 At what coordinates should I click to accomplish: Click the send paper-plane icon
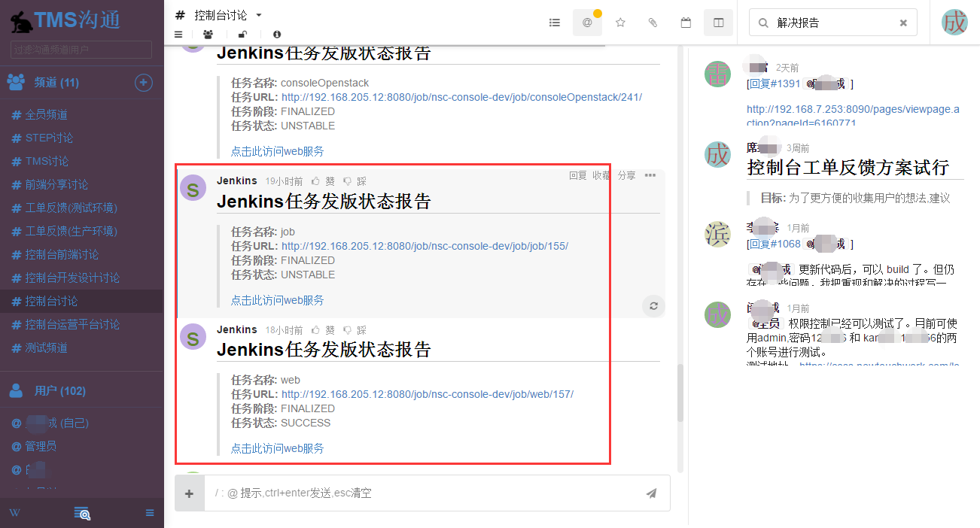pyautogui.click(x=651, y=493)
